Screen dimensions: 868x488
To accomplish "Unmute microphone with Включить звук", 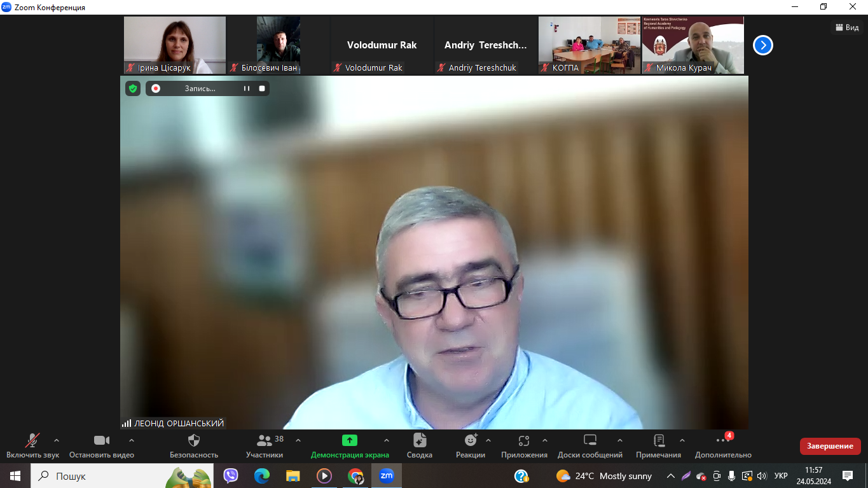I will (x=32, y=440).
